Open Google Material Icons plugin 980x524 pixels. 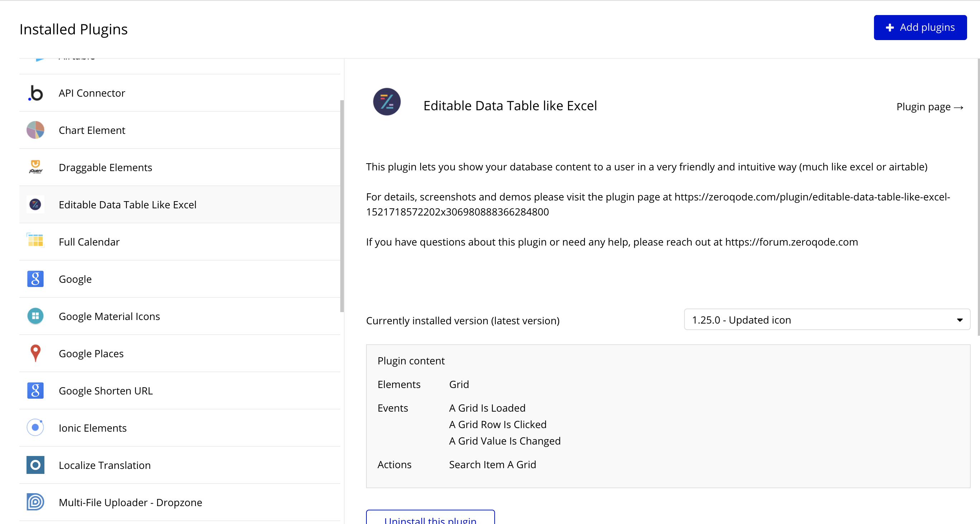tap(179, 316)
